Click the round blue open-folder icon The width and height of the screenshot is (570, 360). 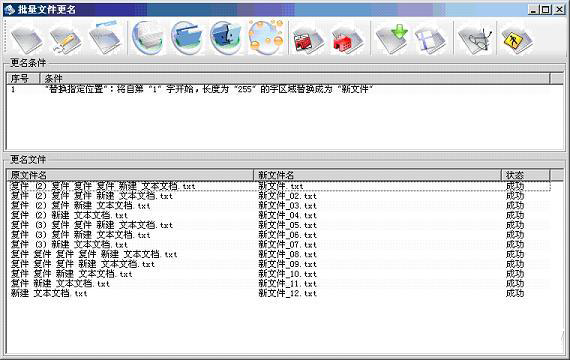click(186, 38)
